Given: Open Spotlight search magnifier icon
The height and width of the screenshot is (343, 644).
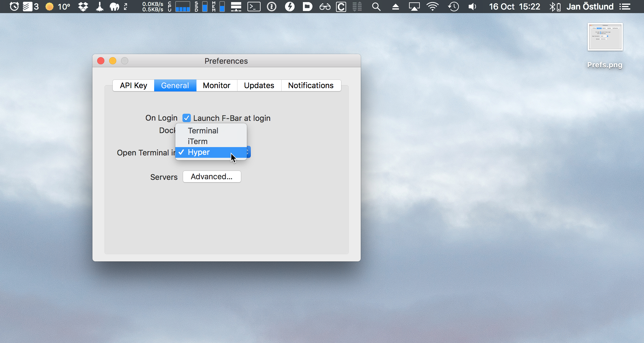Looking at the screenshot, I should (376, 7).
